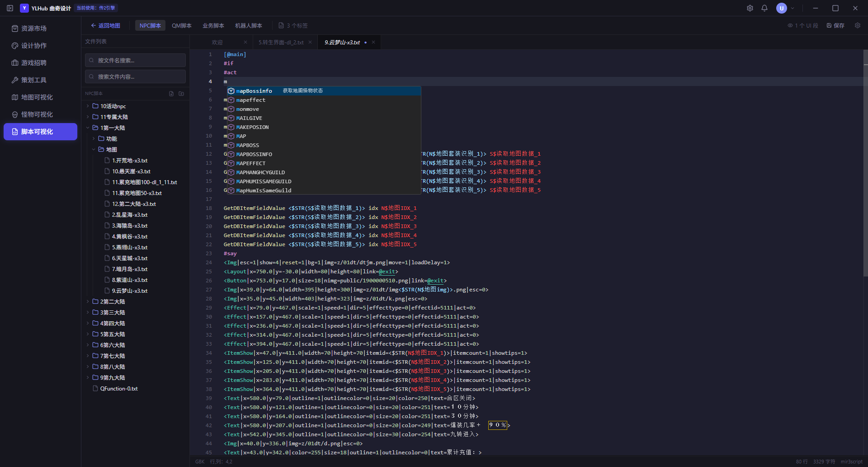Open file QFunction-0.txt
The height and width of the screenshot is (467, 868).
pyautogui.click(x=119, y=389)
